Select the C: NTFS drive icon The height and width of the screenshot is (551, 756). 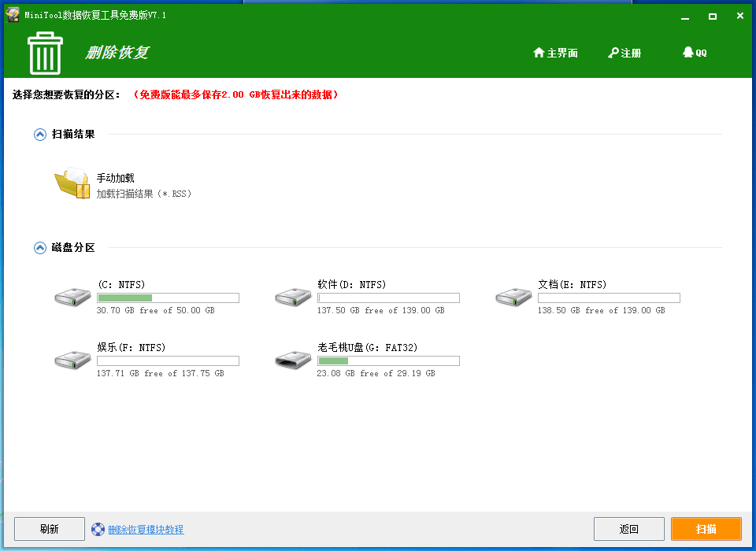[x=72, y=297]
